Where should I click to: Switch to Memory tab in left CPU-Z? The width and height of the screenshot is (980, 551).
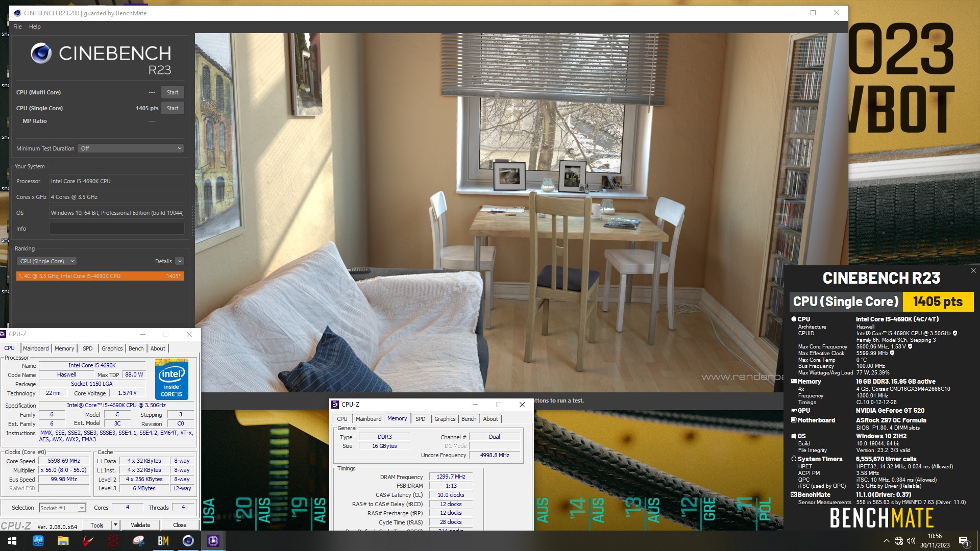[x=64, y=348]
